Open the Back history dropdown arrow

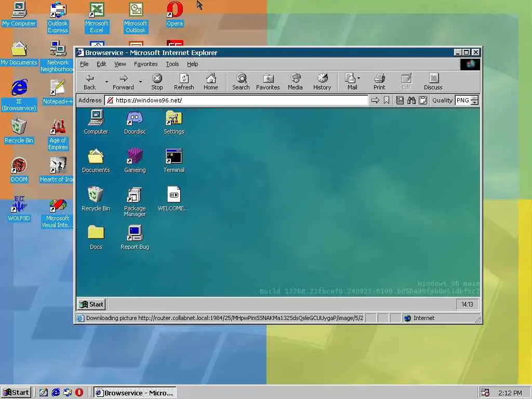click(106, 82)
